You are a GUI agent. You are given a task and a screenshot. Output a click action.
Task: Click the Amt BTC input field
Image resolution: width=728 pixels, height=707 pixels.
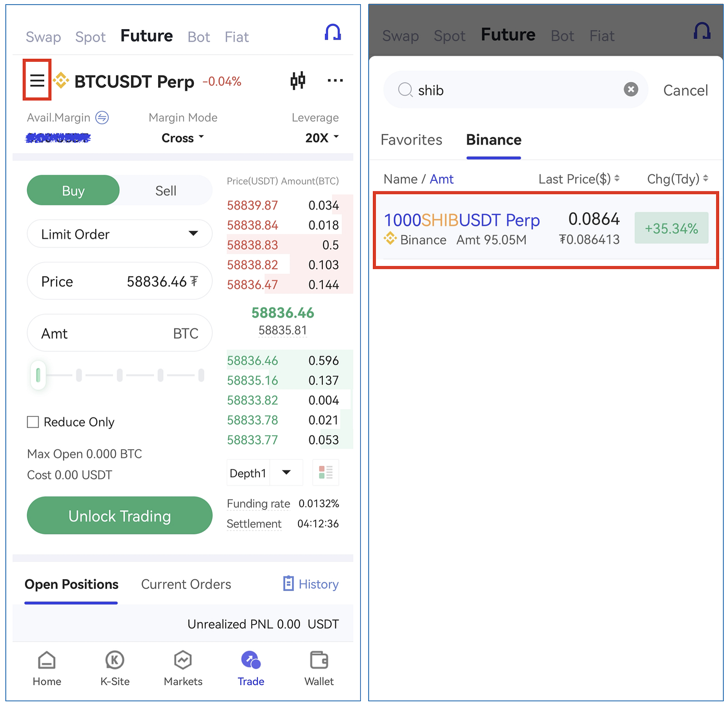[120, 333]
